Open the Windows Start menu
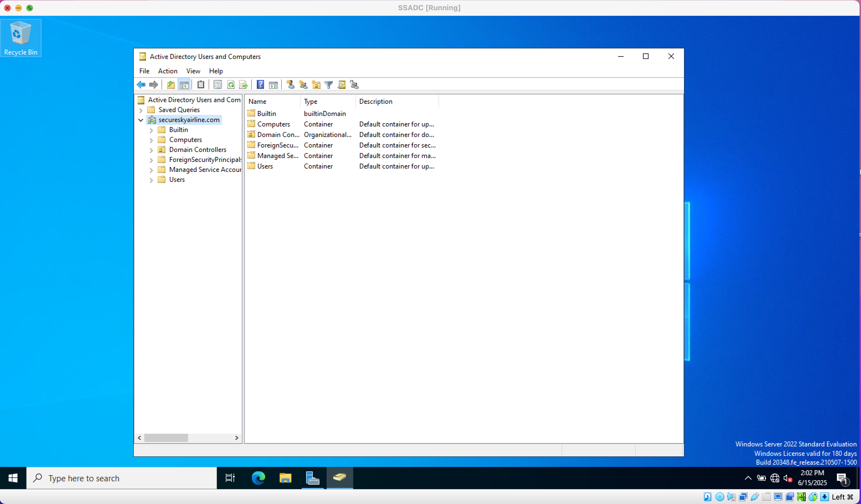 tap(13, 478)
